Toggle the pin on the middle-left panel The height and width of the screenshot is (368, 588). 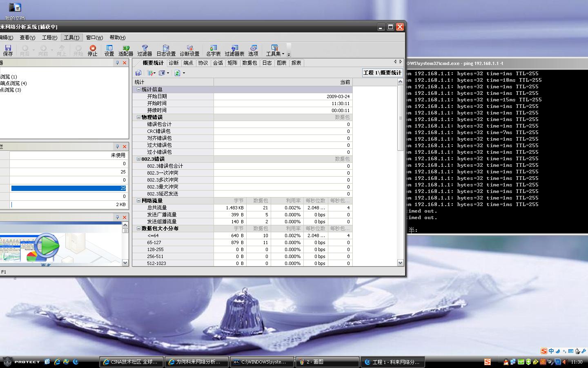click(x=118, y=146)
